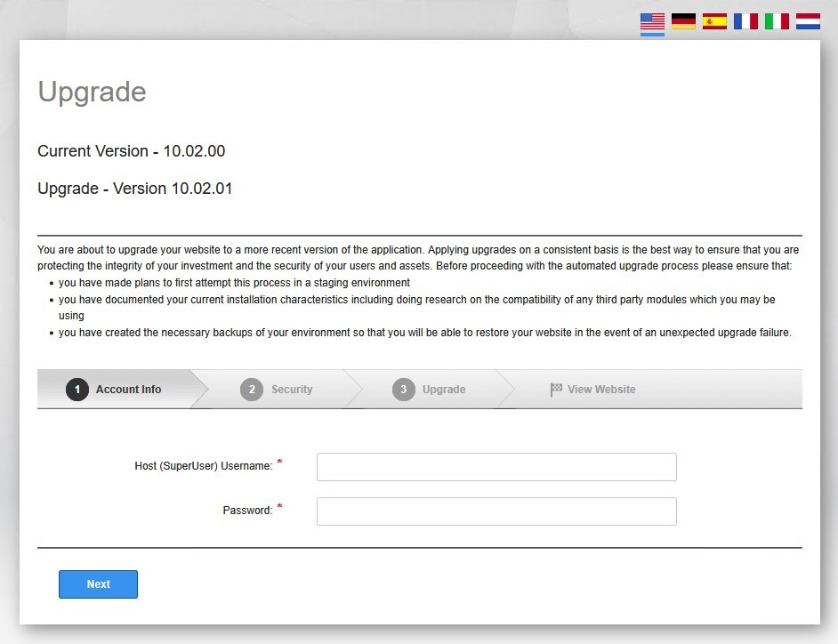
Task: Click the step 1 number circle
Action: (77, 390)
